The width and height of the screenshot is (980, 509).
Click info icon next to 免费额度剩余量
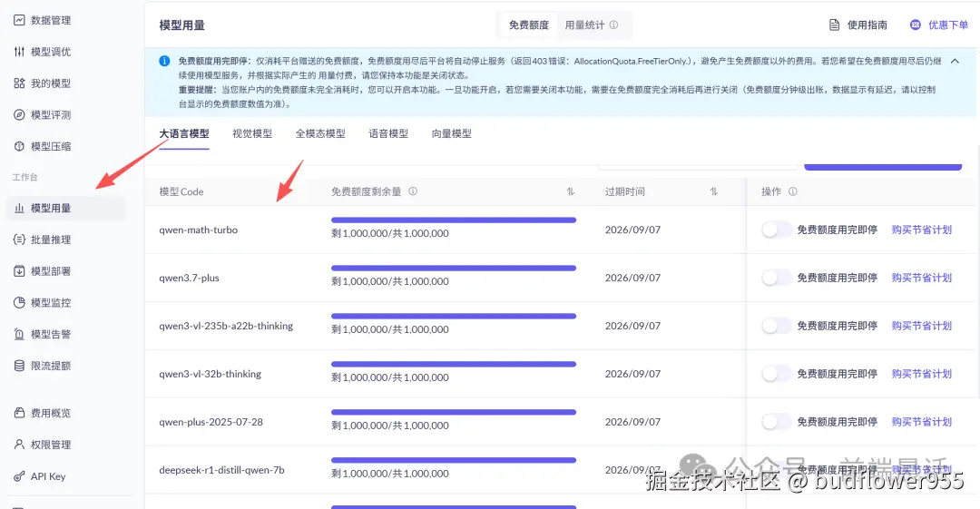click(x=413, y=191)
